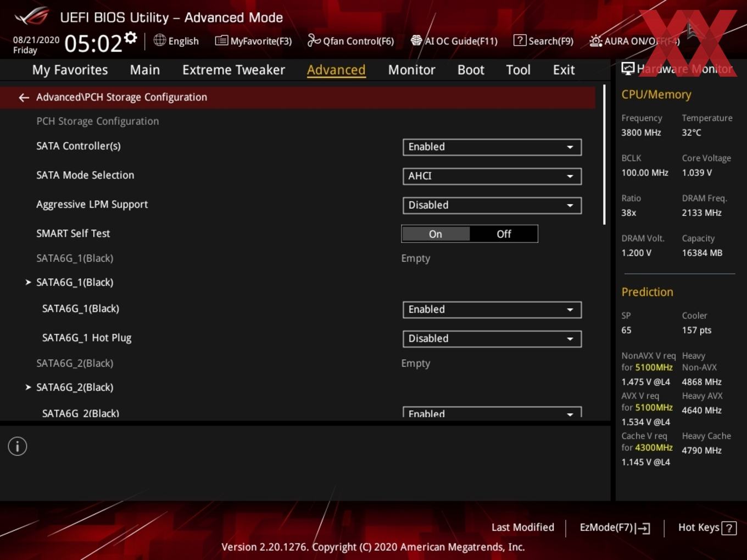This screenshot has height=560, width=747.
Task: Select the Advanced tab
Action: 336,70
